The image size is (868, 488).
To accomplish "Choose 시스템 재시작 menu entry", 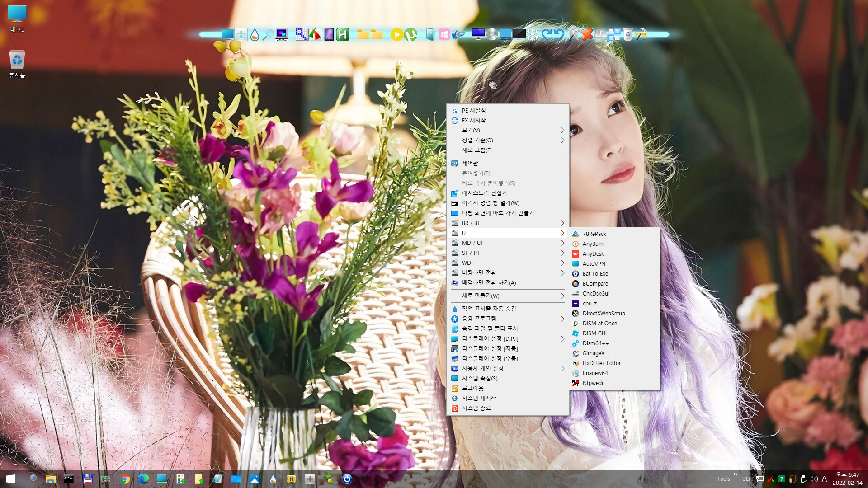I will pos(508,398).
